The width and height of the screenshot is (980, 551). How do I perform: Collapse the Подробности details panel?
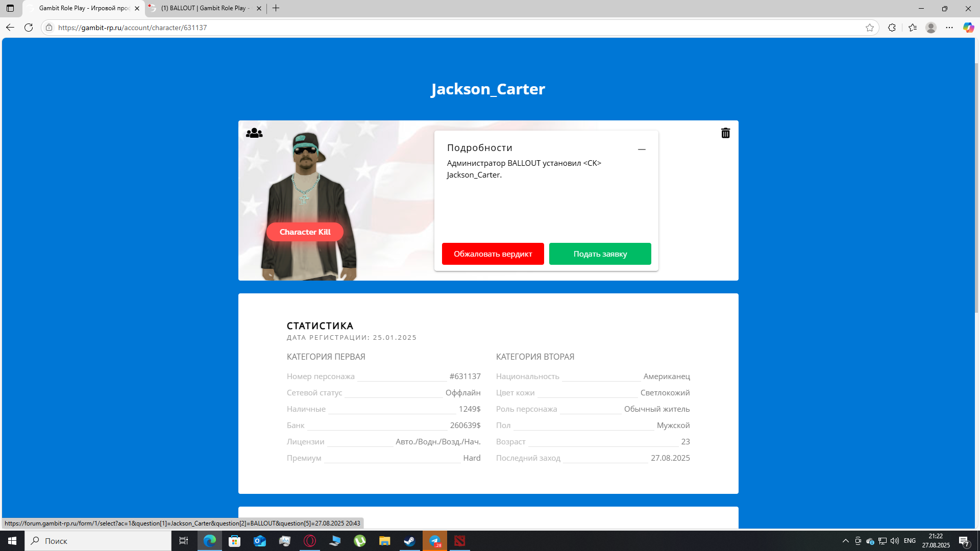click(642, 149)
